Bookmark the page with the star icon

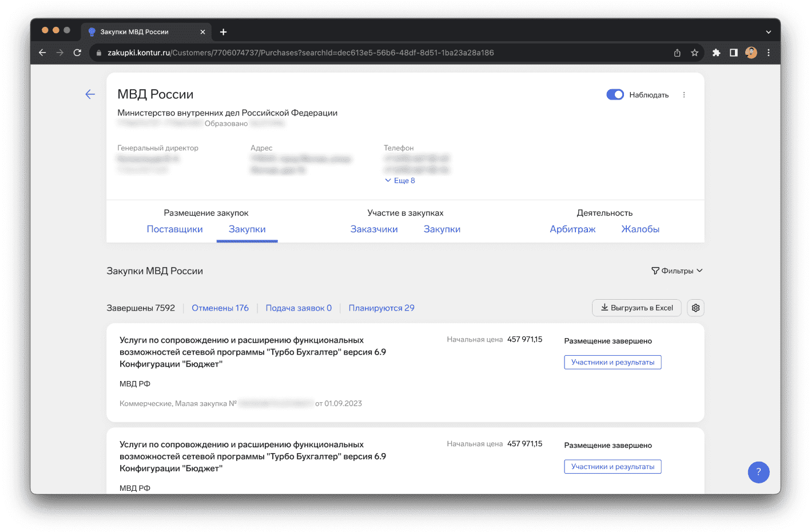(x=694, y=53)
